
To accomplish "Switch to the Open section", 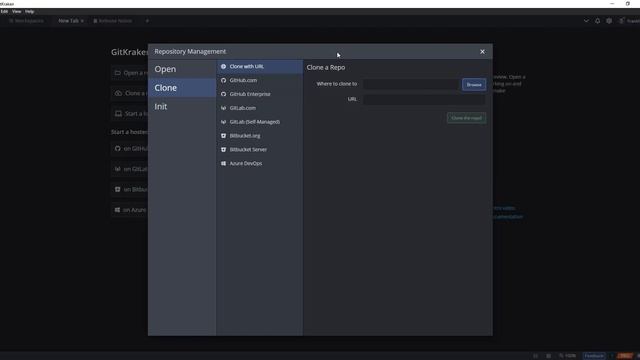I will tap(182, 69).
